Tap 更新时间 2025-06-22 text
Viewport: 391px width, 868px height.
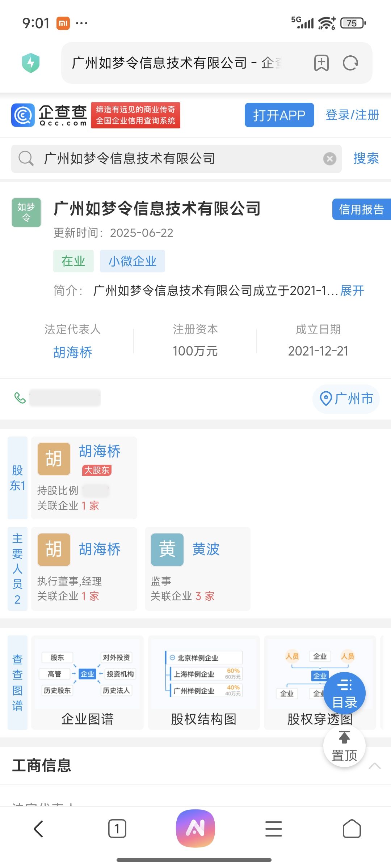coord(113,233)
